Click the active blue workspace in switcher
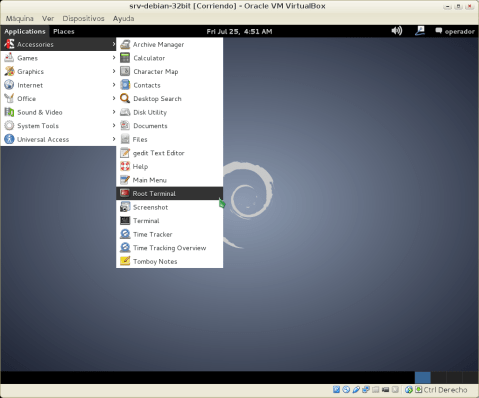This screenshot has height=398, width=479. point(422,378)
